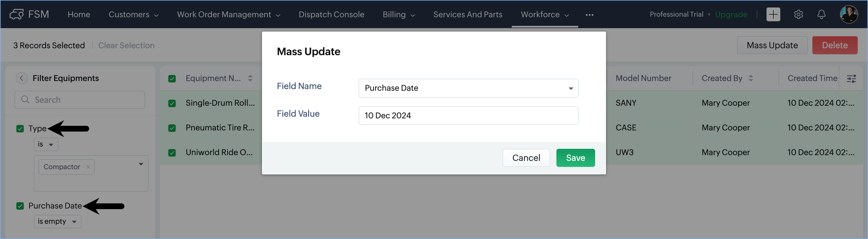Open the 'is empty' condition dropdown
This screenshot has height=239, width=868.
[57, 222]
